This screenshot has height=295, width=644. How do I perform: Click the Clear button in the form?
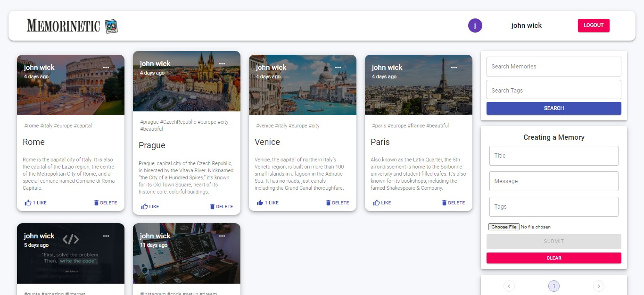click(554, 258)
